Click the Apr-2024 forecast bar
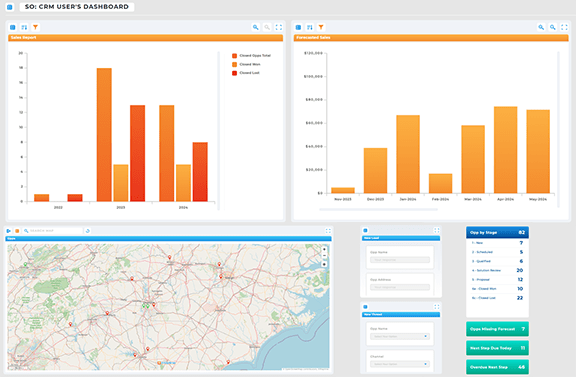 click(x=505, y=150)
